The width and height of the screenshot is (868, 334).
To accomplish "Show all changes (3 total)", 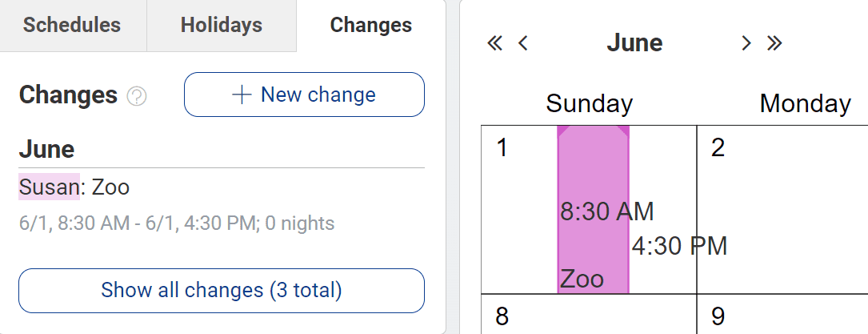I will [222, 290].
